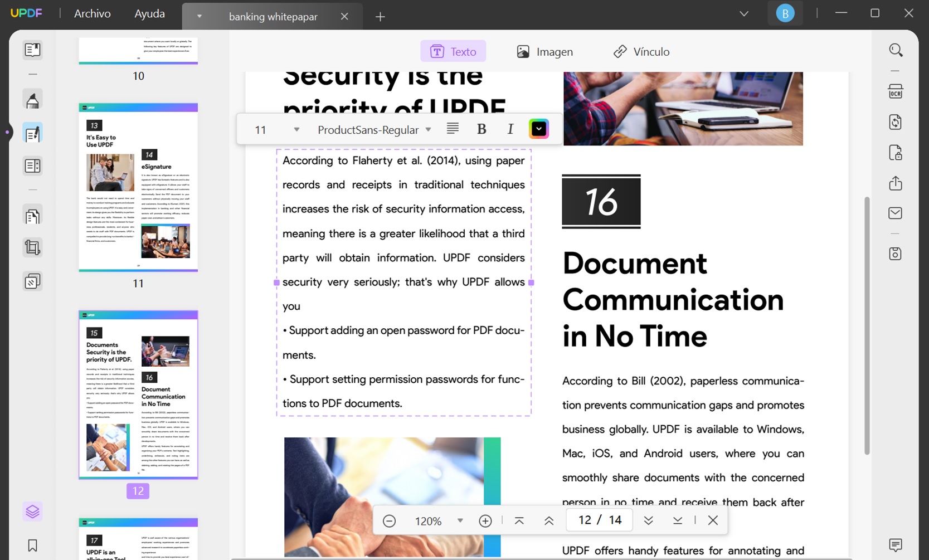Click the left handle of text box

click(x=276, y=283)
